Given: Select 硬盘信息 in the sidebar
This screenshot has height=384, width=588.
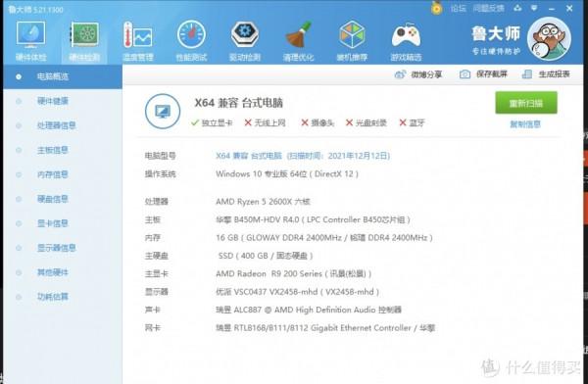Looking at the screenshot, I should click(63, 199).
